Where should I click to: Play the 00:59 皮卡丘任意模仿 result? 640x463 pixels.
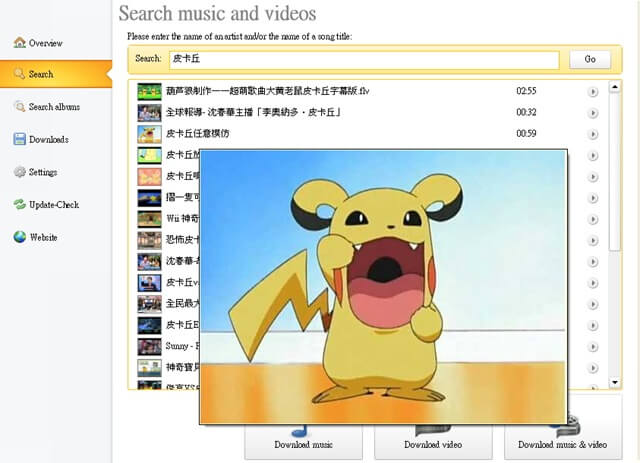click(593, 134)
